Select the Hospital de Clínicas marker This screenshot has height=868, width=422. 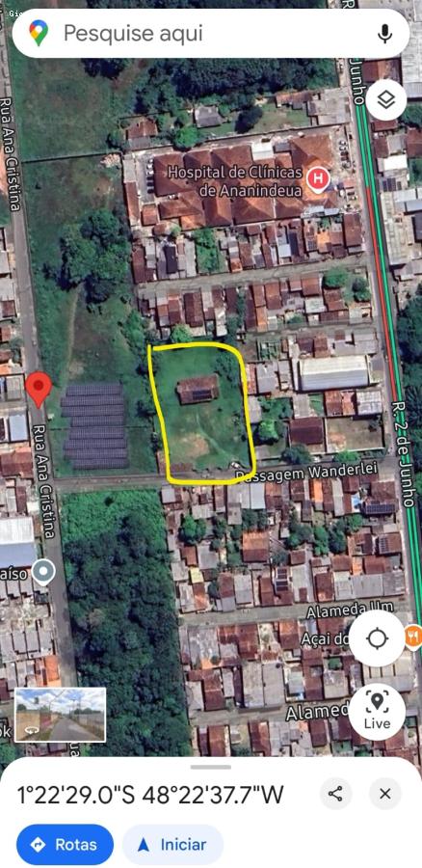319,180
